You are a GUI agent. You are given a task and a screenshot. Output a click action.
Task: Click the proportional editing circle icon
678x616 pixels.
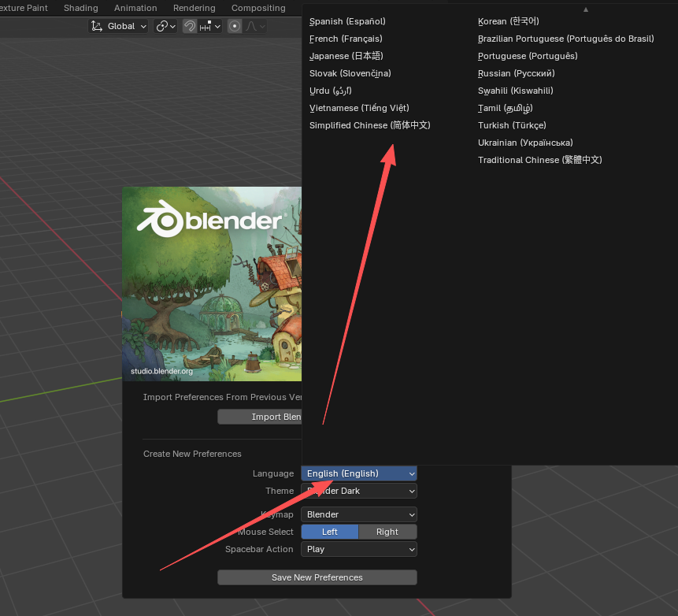click(234, 26)
